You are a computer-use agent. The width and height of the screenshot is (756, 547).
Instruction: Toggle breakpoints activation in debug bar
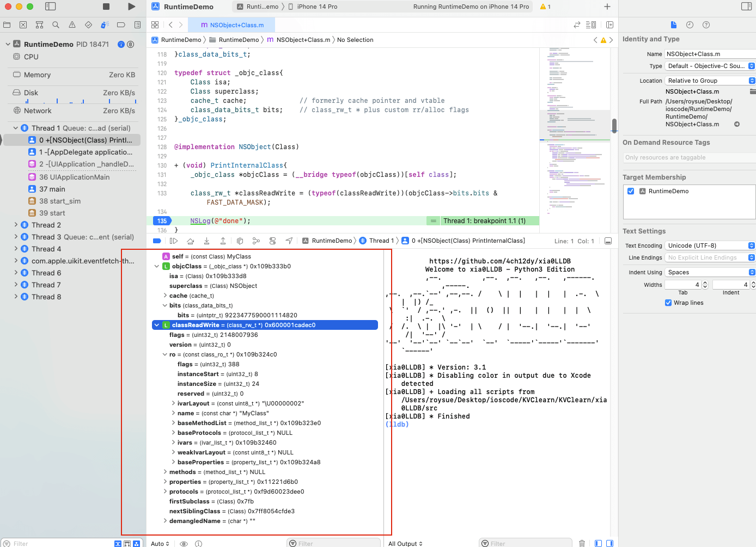[x=157, y=241]
